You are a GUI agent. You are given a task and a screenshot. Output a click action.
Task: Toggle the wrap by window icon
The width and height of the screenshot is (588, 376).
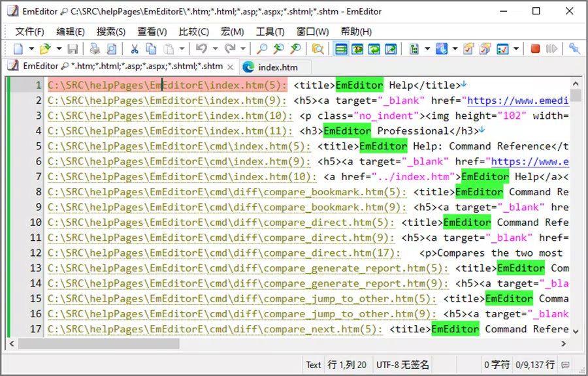(x=374, y=49)
